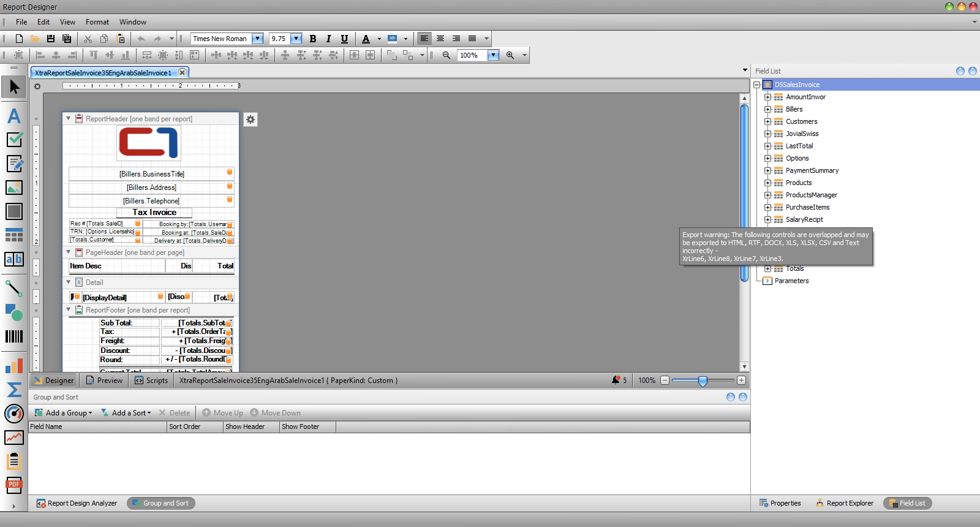Choose the Table control from toolbox
Image resolution: width=980 pixels, height=527 pixels.
(x=14, y=235)
